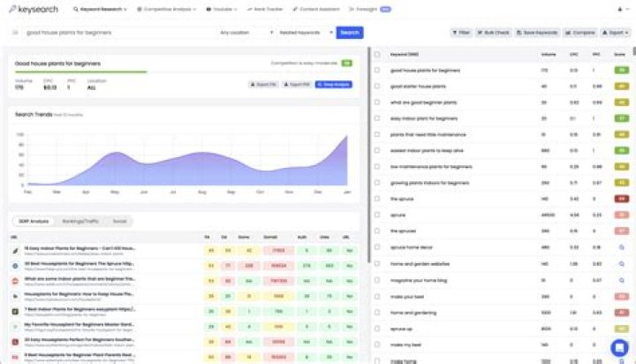Click the blue Search button
Viewport: 636px width, 364px height.
350,33
